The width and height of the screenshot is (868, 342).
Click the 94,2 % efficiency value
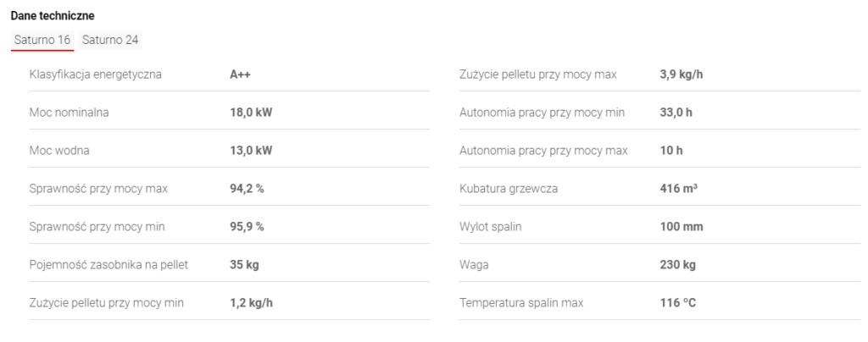[x=247, y=189]
